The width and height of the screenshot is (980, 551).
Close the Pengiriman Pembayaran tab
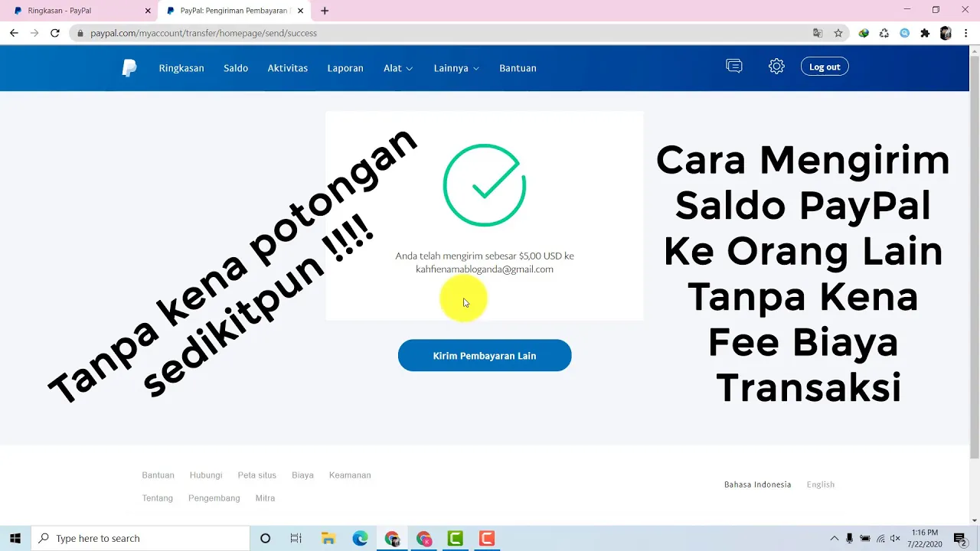click(x=301, y=11)
